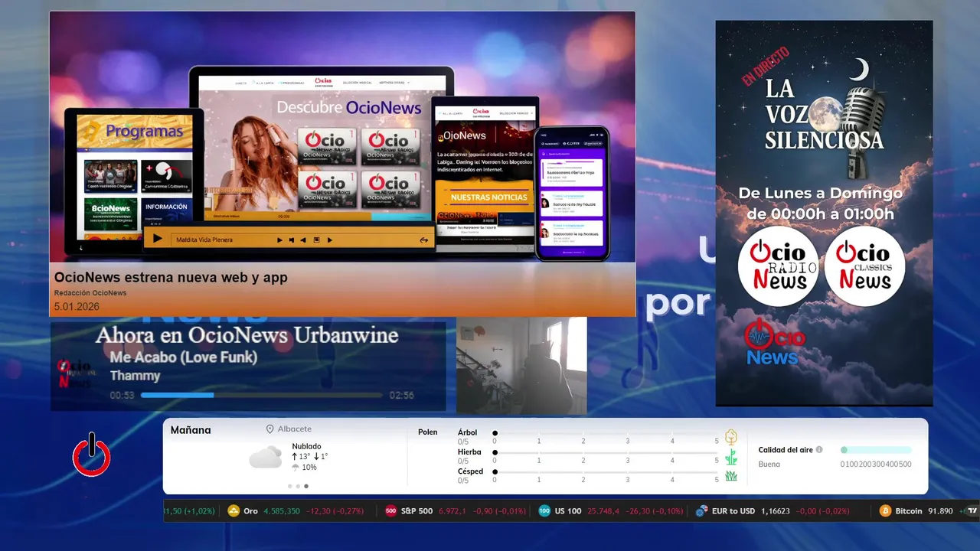Click 'De Lunes a Domingo' schedule text
This screenshot has height=551, width=980.
point(820,194)
